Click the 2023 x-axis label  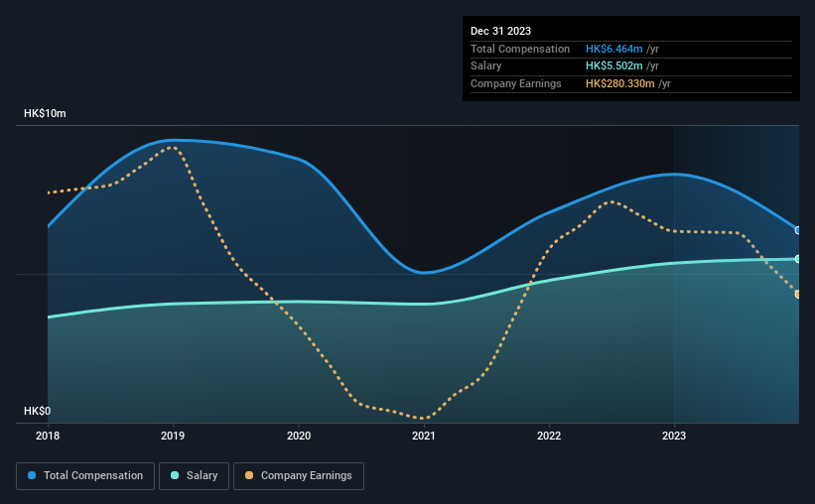coord(674,436)
